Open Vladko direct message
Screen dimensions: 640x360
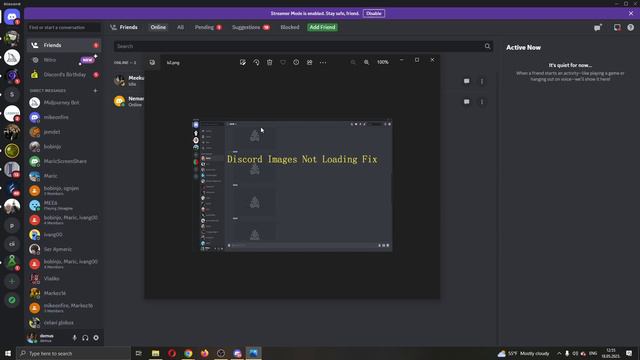point(64,278)
